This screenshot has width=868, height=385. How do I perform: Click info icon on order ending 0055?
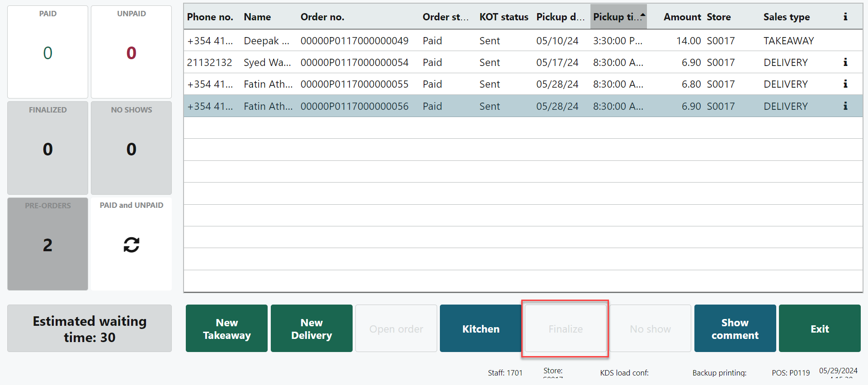tap(845, 84)
